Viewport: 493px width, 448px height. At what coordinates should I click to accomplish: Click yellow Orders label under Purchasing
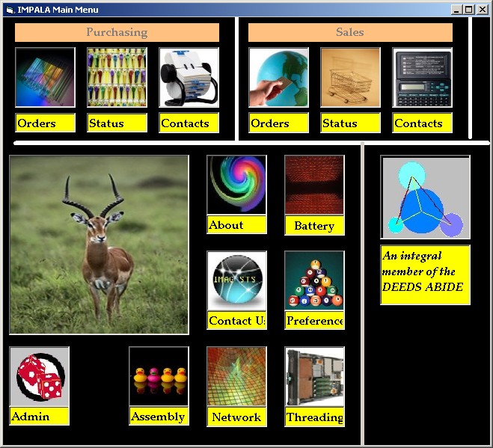coord(45,123)
